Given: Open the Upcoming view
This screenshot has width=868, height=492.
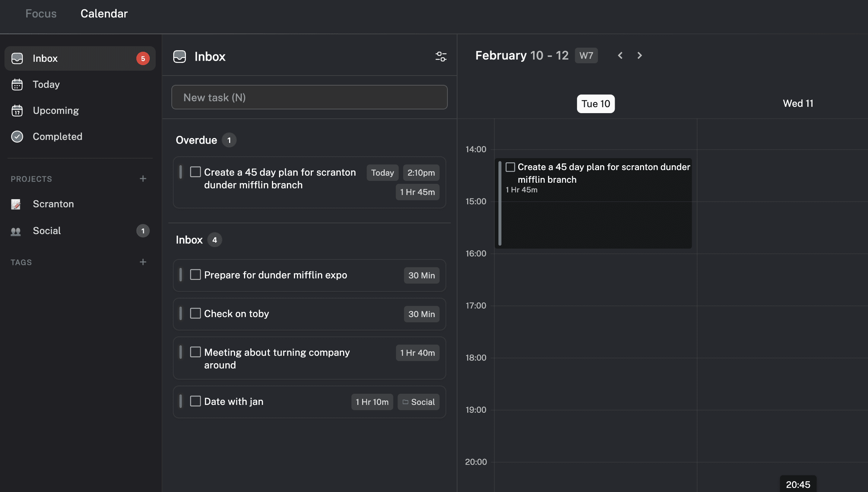Looking at the screenshot, I should [55, 110].
